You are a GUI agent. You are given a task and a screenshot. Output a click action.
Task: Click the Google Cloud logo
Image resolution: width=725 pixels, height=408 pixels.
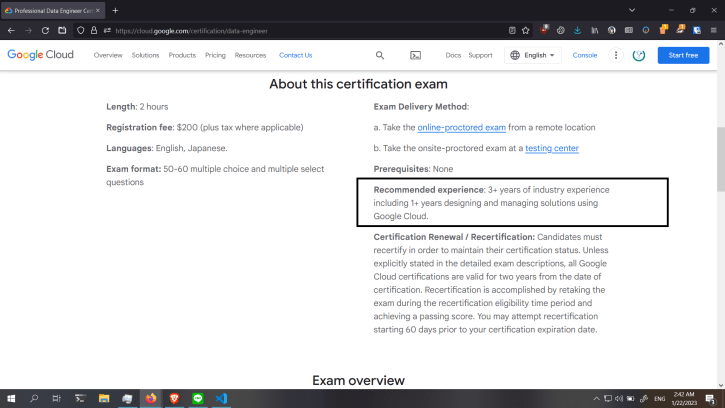(x=41, y=55)
